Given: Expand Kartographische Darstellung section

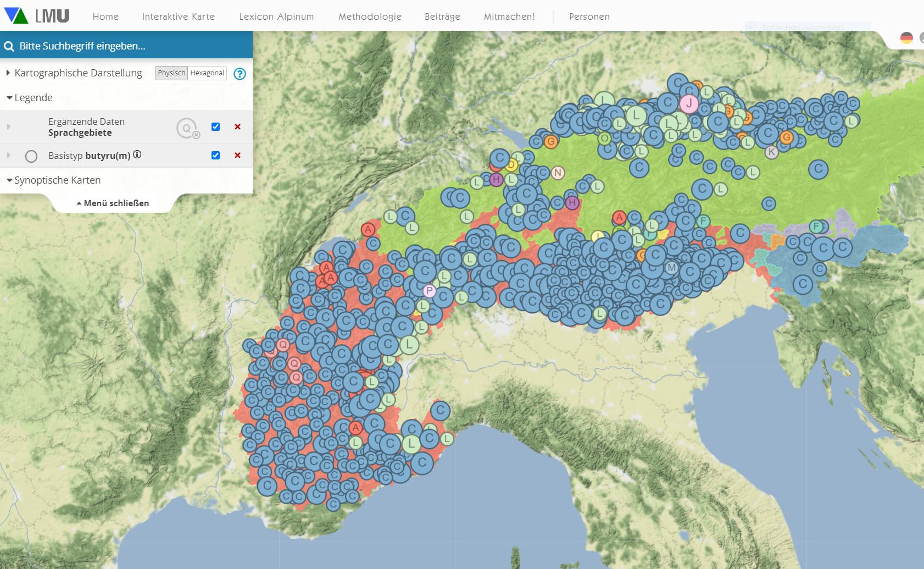Looking at the screenshot, I should [77, 73].
